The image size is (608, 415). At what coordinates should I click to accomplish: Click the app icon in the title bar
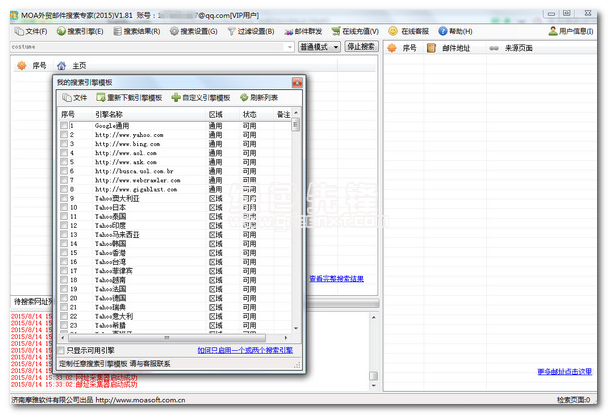coord(14,16)
